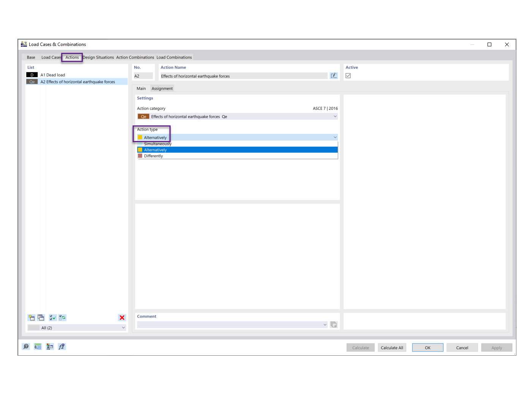
Task: Choose Alternatively in the dropdown list
Action: [x=237, y=150]
